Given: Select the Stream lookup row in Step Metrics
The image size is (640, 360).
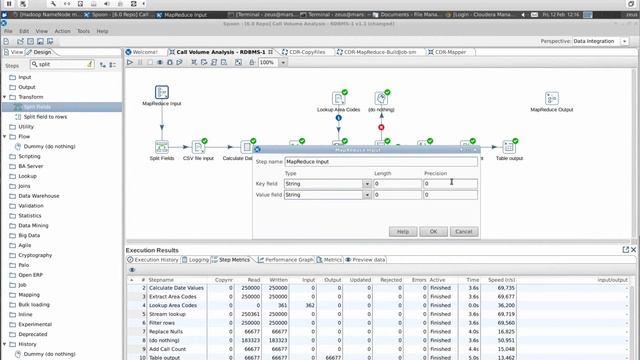Looking at the screenshot, I should (x=378, y=314).
